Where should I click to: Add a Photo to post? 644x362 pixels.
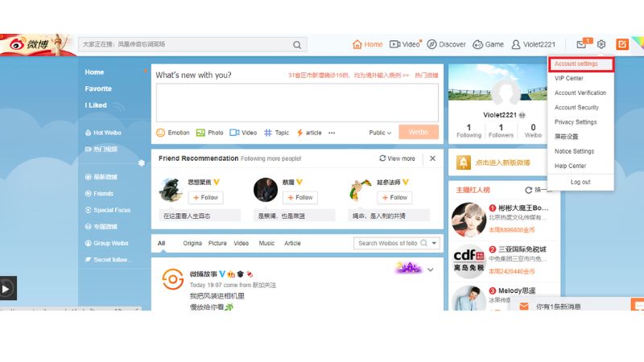[209, 133]
